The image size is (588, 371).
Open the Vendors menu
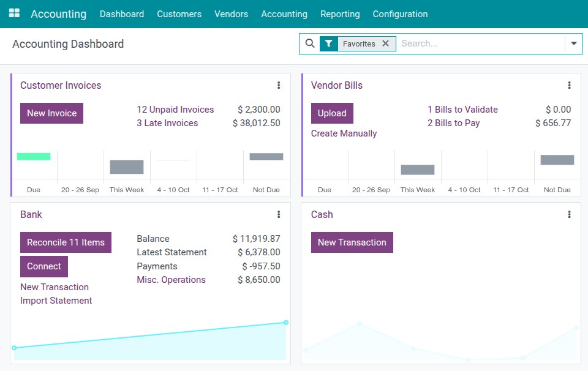(x=231, y=14)
